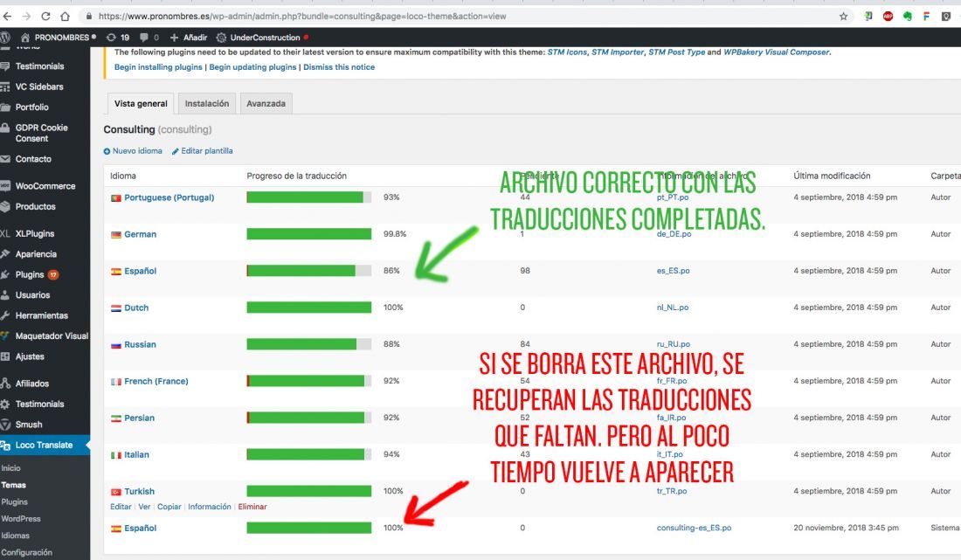The image size is (961, 560).
Task: Reload the page with the refresh icon
Action: 45,17
